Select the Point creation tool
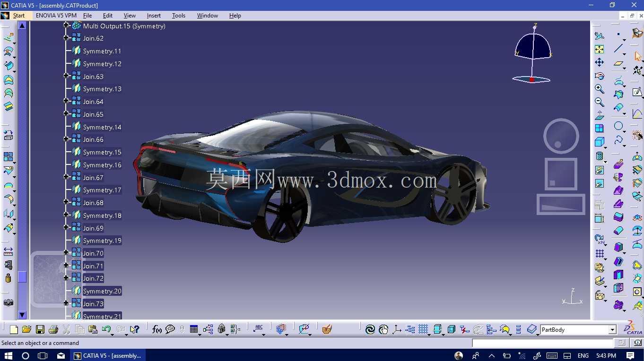644x361 pixels. click(618, 34)
